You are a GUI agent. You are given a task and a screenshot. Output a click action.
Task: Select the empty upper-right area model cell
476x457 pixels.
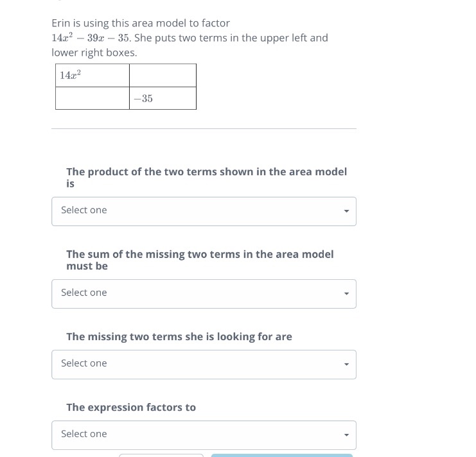163,76
